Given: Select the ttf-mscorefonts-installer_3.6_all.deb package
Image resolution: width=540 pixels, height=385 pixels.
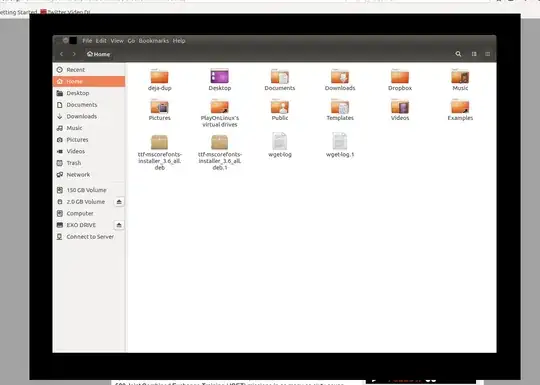Looking at the screenshot, I should tap(159, 152).
